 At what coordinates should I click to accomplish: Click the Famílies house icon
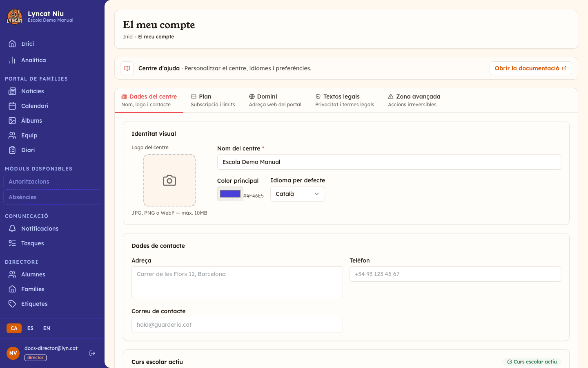click(12, 289)
